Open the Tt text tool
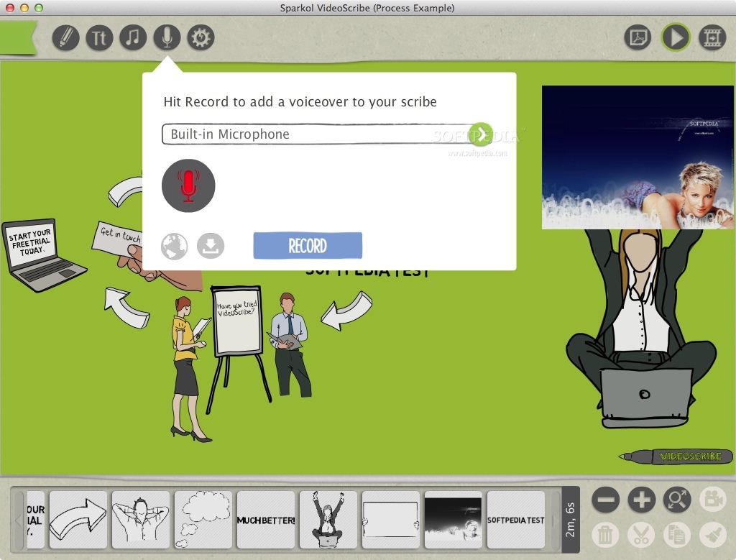Screen dimensions: 736x560 99,37
